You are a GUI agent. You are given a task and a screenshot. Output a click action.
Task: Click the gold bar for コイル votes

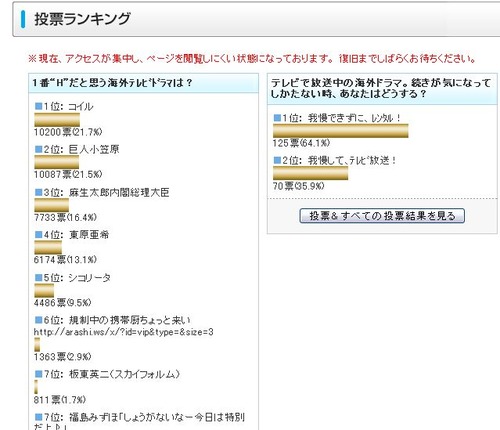57,120
